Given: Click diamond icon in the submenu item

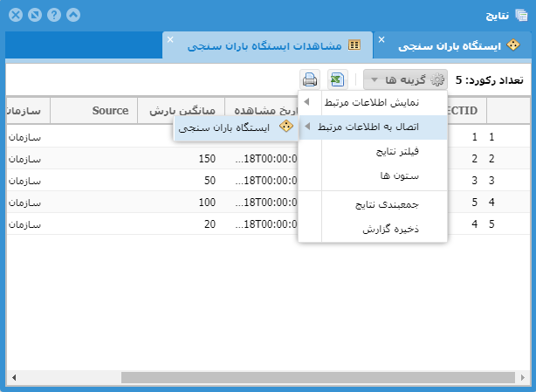Looking at the screenshot, I should [x=286, y=126].
